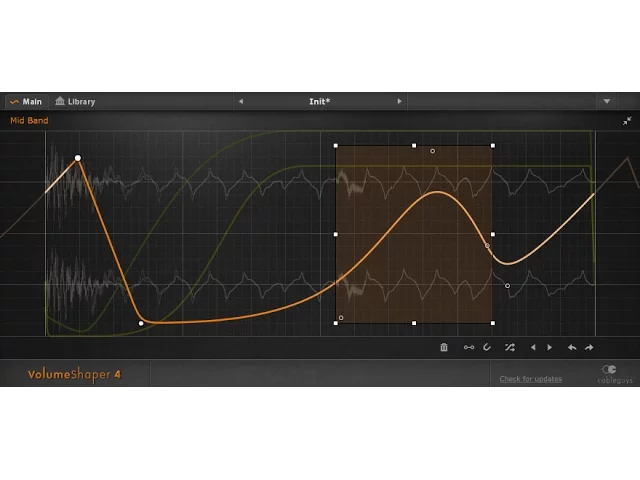Select the bottom white curve point
This screenshot has height=480, width=640.
click(141, 323)
